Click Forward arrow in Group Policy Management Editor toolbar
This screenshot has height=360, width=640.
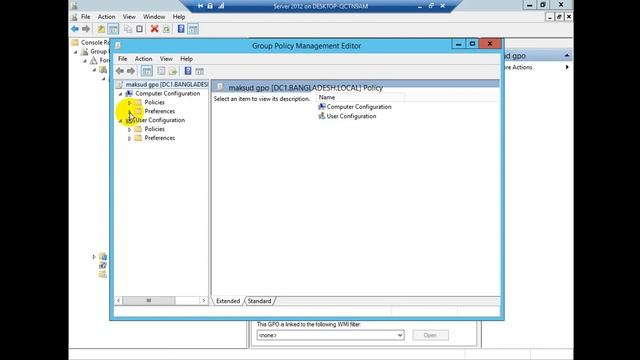[131, 71]
